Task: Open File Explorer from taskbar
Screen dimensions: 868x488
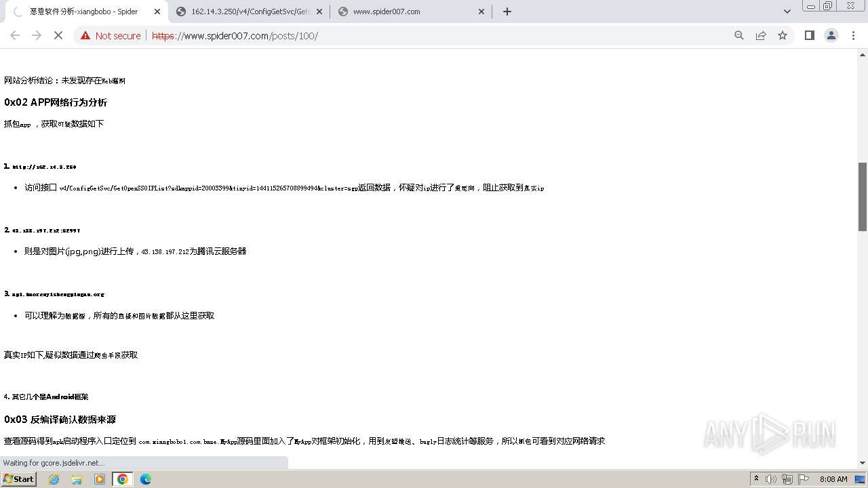Action: click(77, 479)
